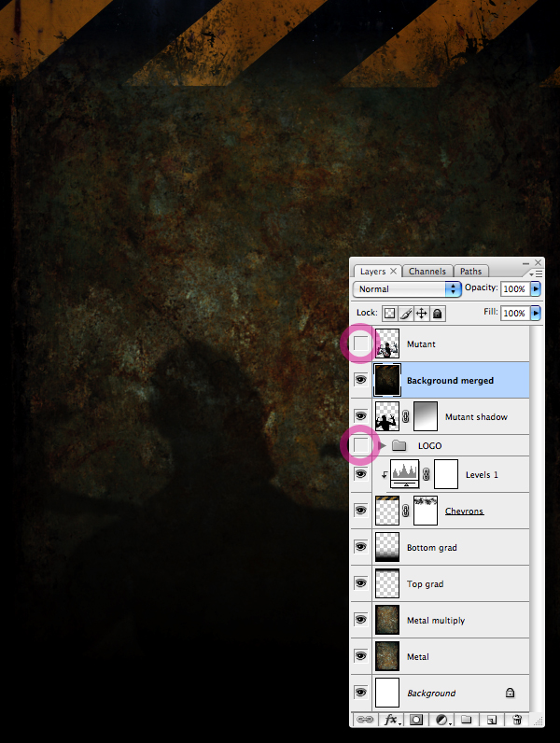Select the Background layer white thumbnail
560x743 pixels.
point(387,693)
